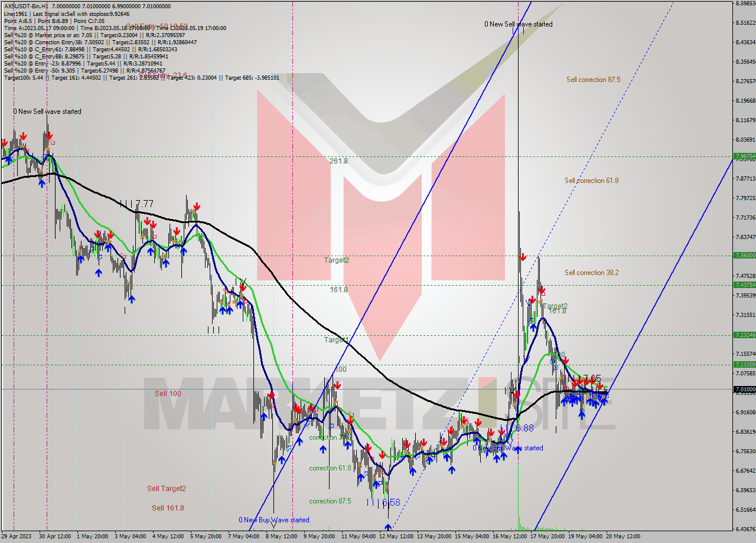Click the 'Sell 100' label
The image size is (756, 543).
point(168,394)
